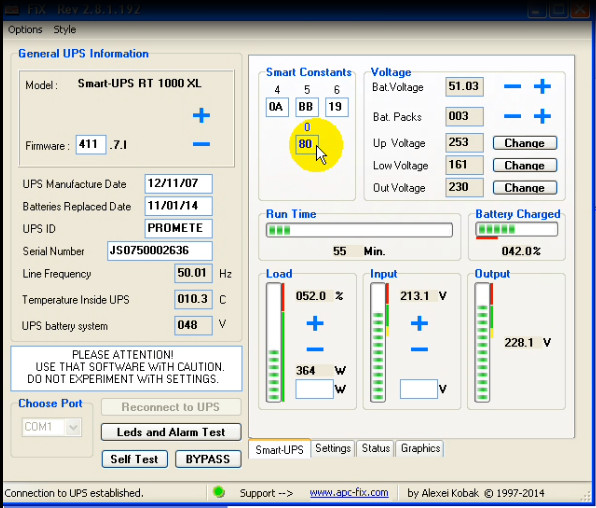Click the BYPASS button
Viewport: 596px width, 508px height.
(x=208, y=459)
